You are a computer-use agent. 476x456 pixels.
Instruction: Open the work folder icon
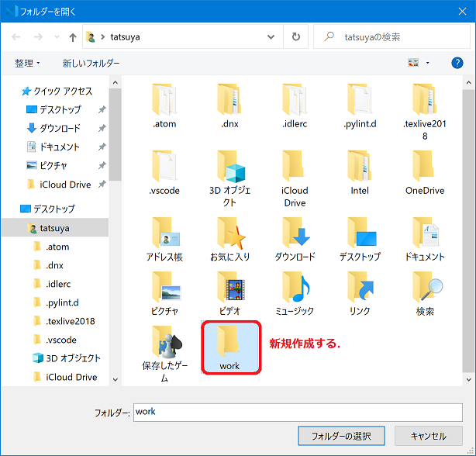pos(229,342)
